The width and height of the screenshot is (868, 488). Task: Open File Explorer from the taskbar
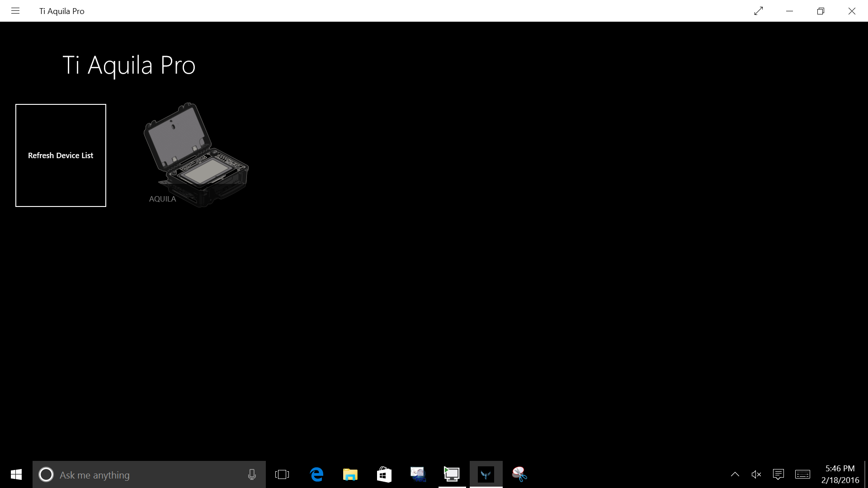[x=350, y=474]
